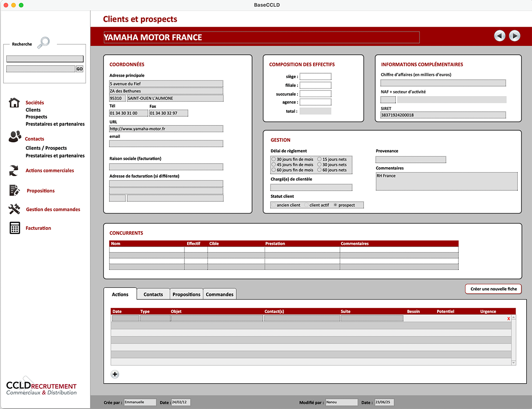Viewport: 532px width, 409px height.
Task: Click scroll up arrow of actions list
Action: tap(513, 317)
